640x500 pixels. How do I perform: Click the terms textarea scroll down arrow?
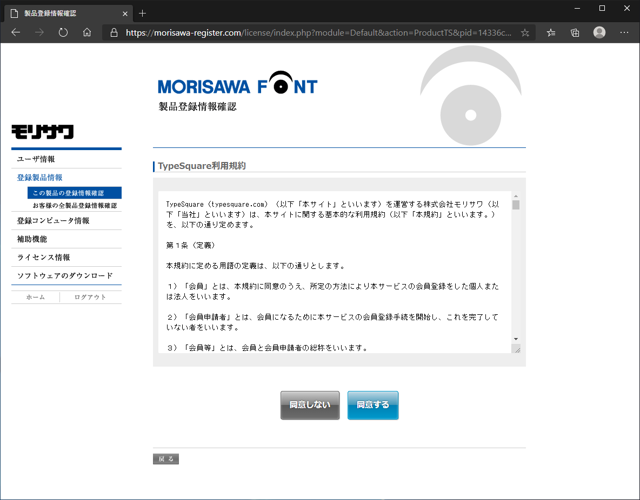point(516,339)
